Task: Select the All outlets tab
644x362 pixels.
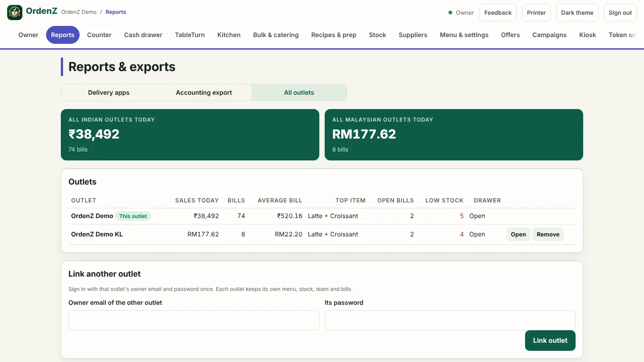Action: [299, 93]
